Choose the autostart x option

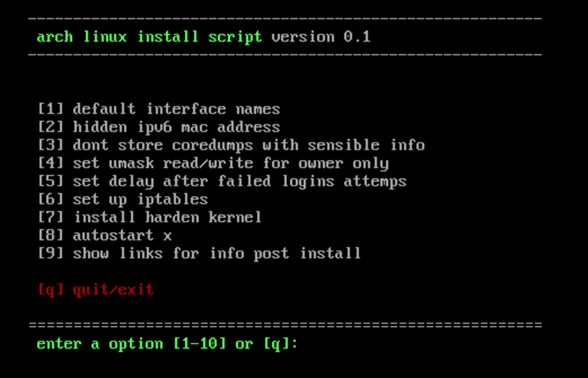122,236
